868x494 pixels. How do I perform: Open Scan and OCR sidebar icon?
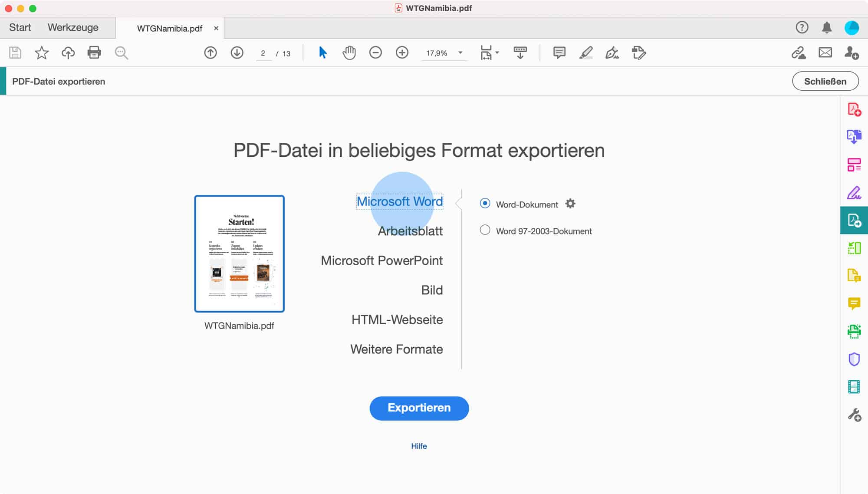click(x=854, y=331)
